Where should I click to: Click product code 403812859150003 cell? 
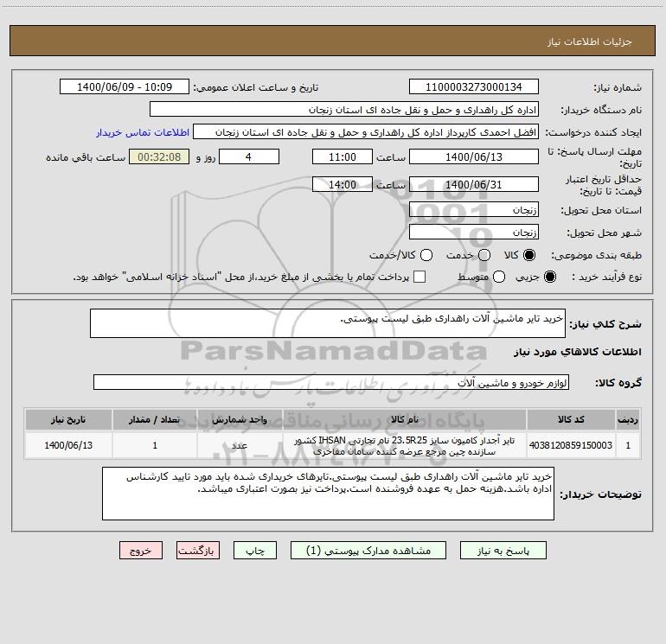click(571, 445)
